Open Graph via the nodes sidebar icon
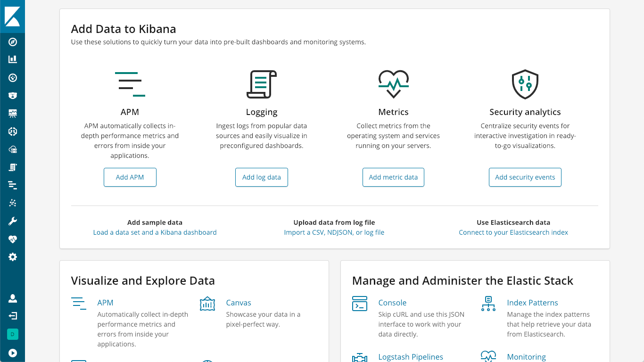The width and height of the screenshot is (644, 362). pos(13,203)
